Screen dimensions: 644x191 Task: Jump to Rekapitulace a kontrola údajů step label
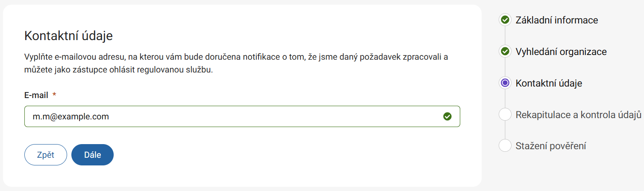(579, 115)
